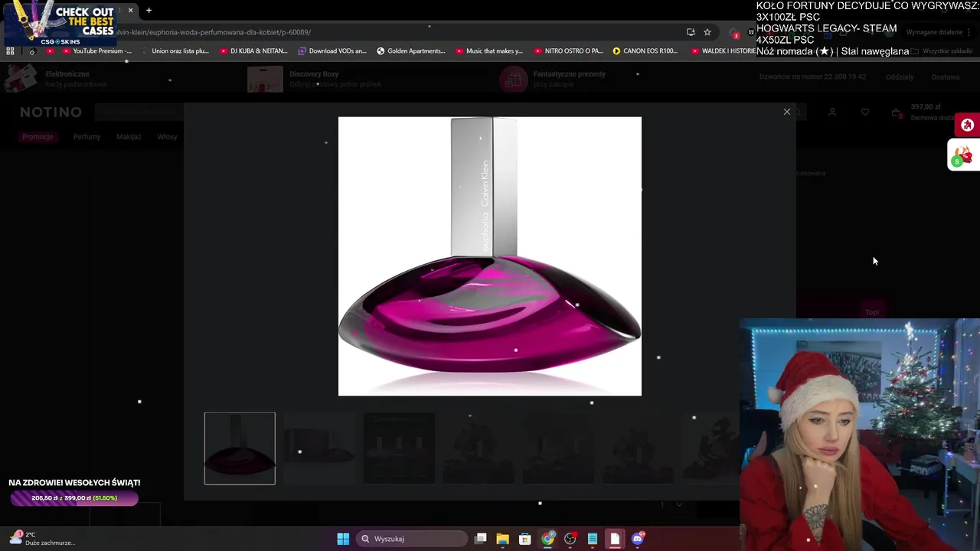
Task: Open the Chrome extension icon with red badge
Action: (x=733, y=33)
